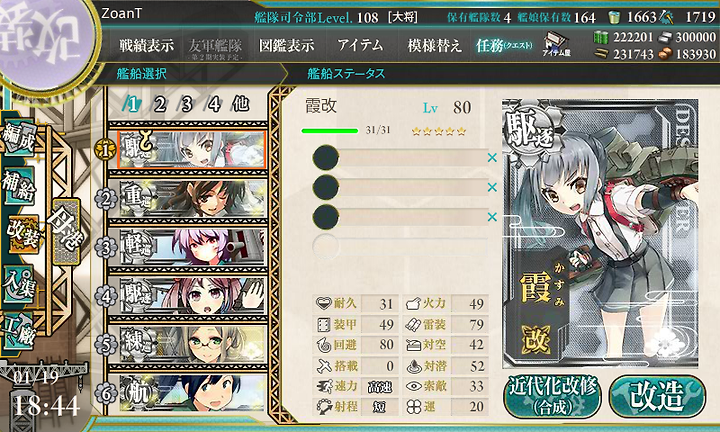Click the 改造 remodel button

coord(658,397)
